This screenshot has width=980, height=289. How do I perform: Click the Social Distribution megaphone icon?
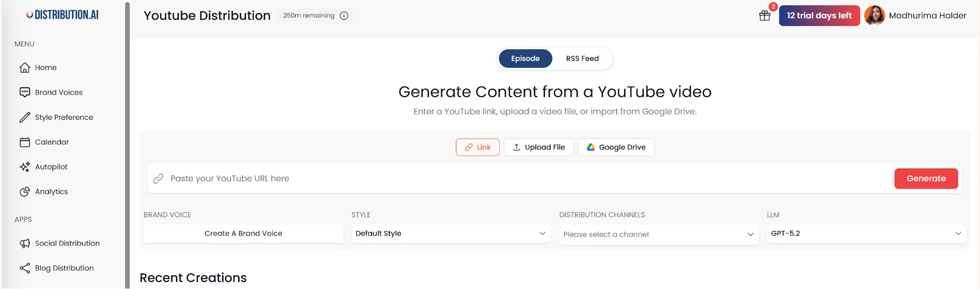25,243
